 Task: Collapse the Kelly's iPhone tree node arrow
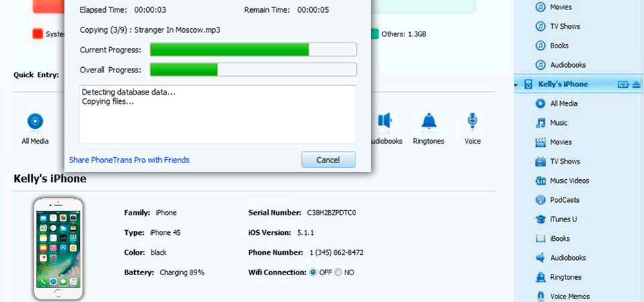(x=515, y=85)
